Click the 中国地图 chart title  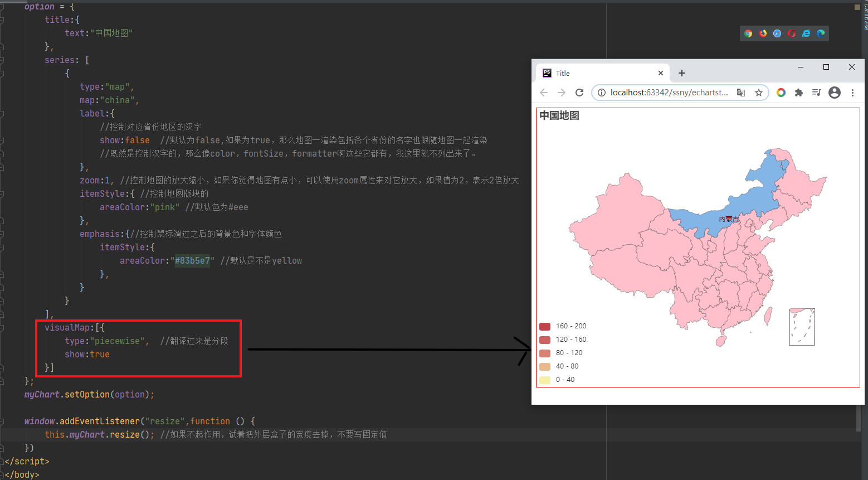click(x=559, y=115)
